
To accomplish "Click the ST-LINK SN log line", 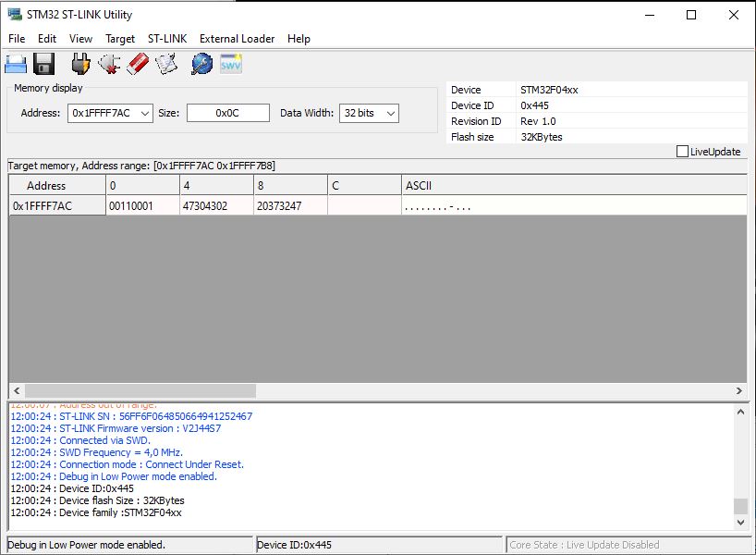I will pos(131,416).
